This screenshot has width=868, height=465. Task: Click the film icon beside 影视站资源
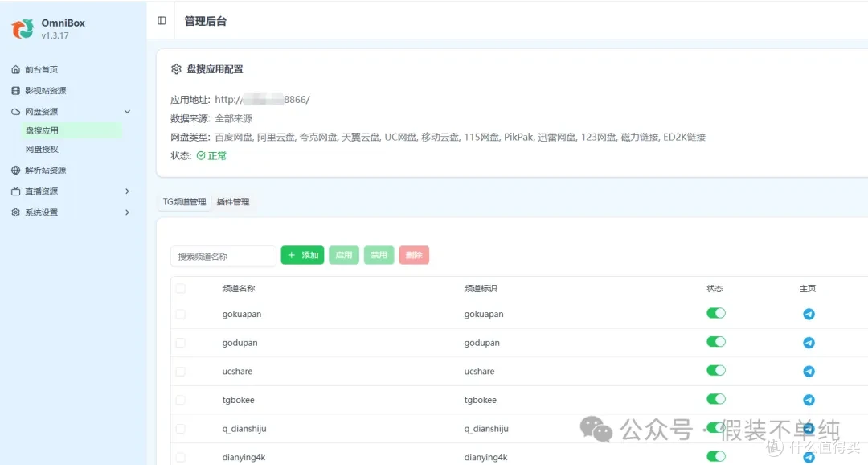[15, 90]
